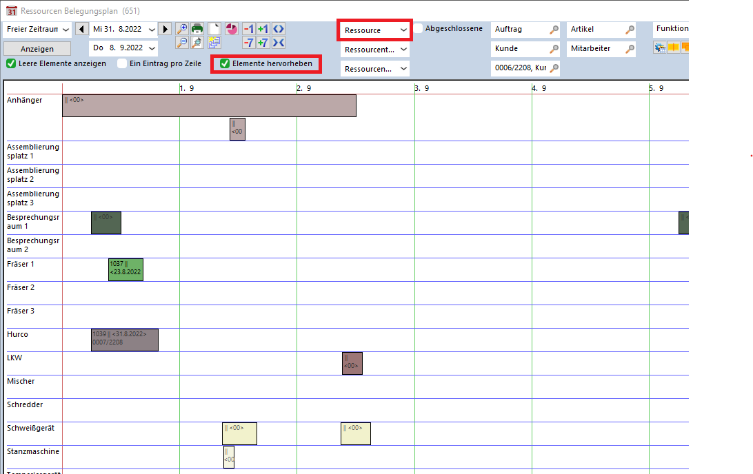Select the green Fräser 1 booking block
Viewport: 753px width, 474px height.
[126, 269]
